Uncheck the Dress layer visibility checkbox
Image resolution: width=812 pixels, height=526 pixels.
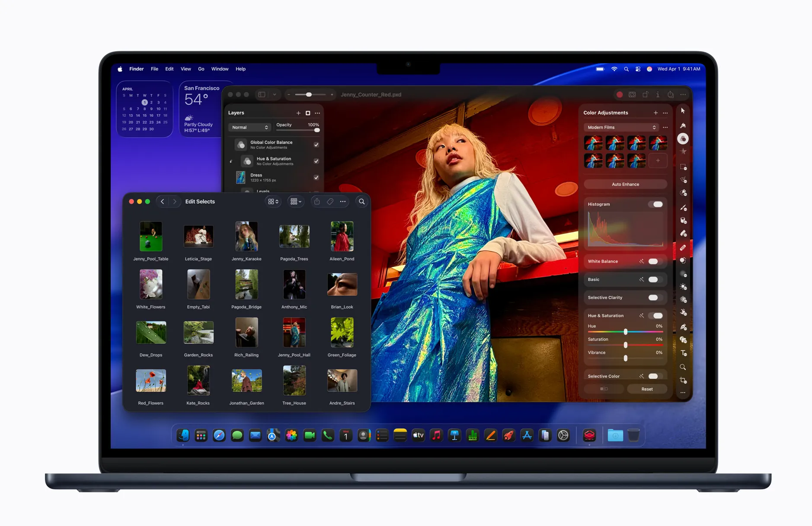[317, 177]
